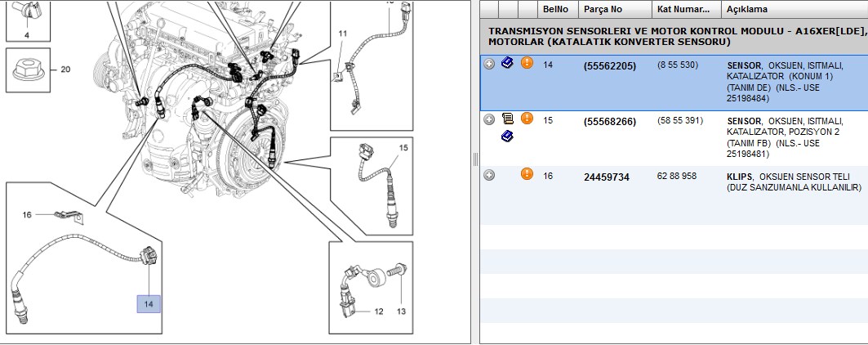Select the TRANSMISYON SENSORLERI group header
Viewport: 868px width, 345px height.
pyautogui.click(x=674, y=37)
